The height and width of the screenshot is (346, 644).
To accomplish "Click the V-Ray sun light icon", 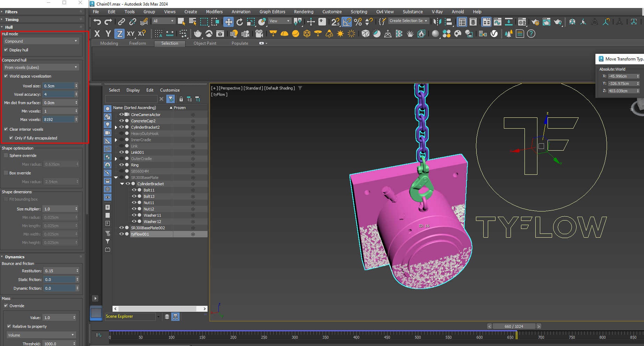I will pyautogui.click(x=340, y=34).
